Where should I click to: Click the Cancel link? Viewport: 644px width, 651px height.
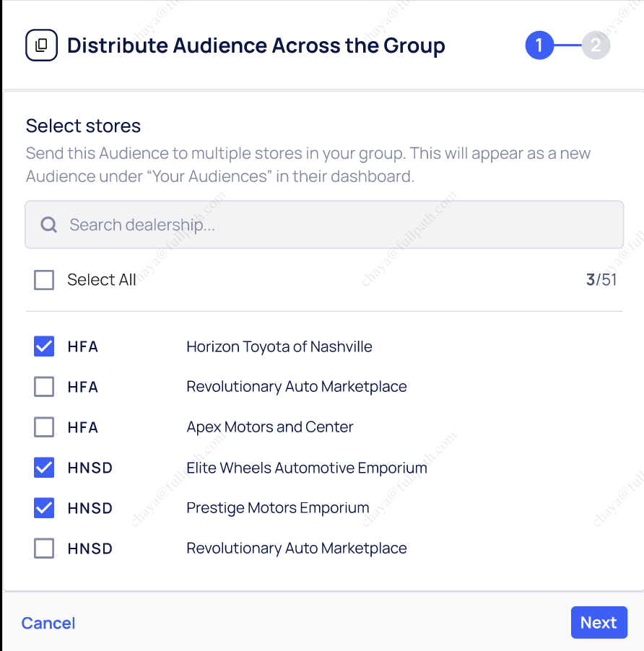point(48,623)
